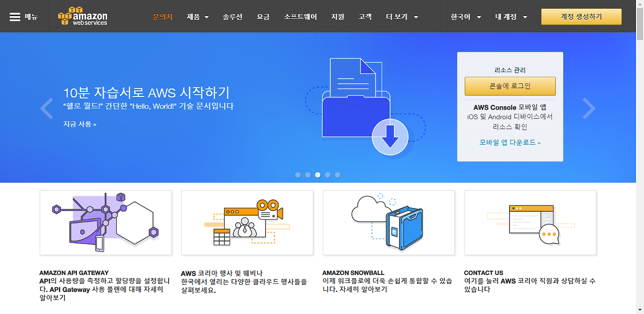Go to next carousel slide arrow

click(589, 109)
